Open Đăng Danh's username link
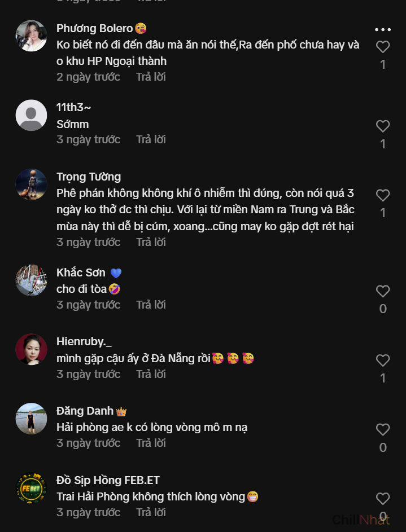This screenshot has width=406, height=532. (85, 411)
